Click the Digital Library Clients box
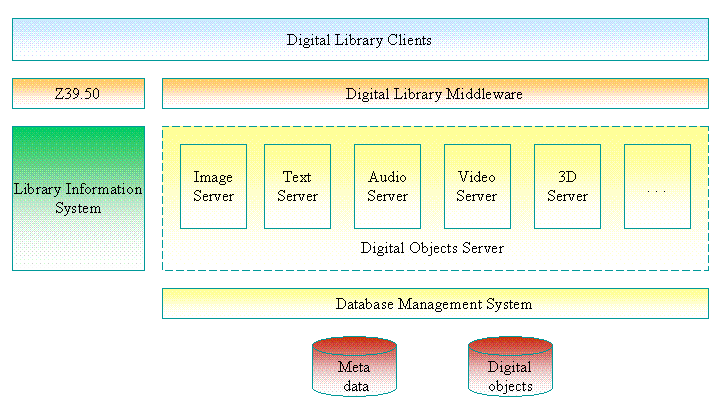Image resolution: width=719 pixels, height=406 pixels. (x=360, y=39)
